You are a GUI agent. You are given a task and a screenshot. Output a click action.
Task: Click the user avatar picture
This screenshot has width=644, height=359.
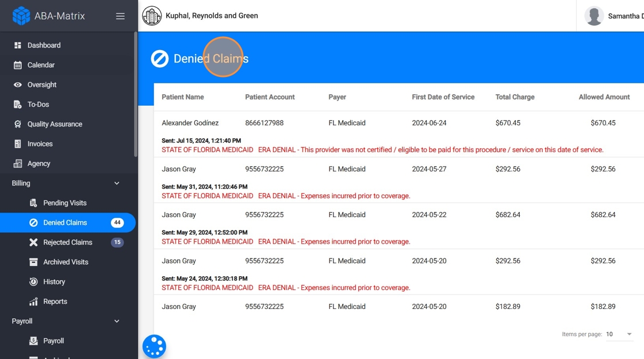coord(594,16)
